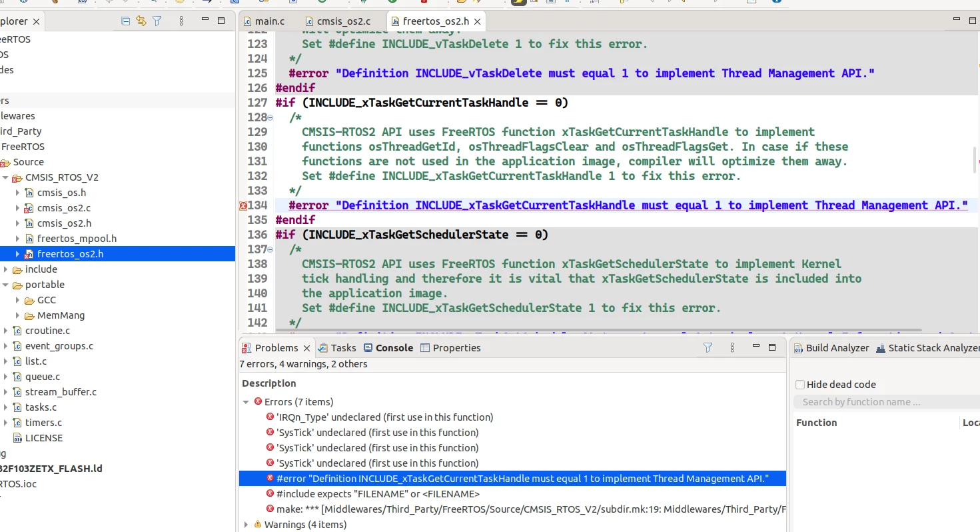Open the Problems view filter icon
This screenshot has width=980, height=532.
708,347
